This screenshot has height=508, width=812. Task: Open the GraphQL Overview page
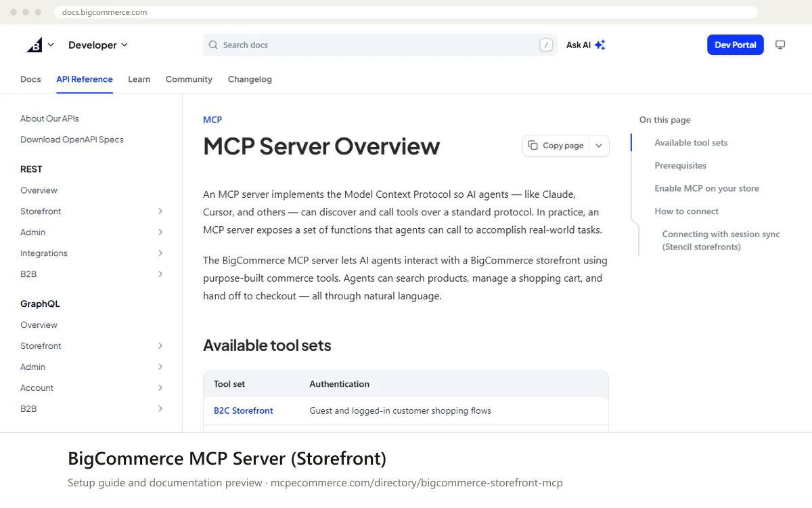(39, 325)
